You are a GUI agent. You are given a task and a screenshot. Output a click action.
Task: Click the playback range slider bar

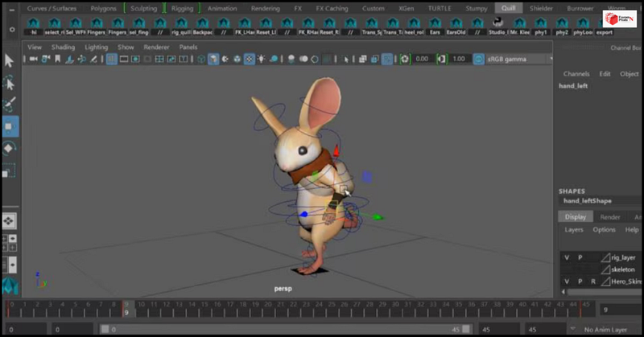pyautogui.click(x=286, y=329)
